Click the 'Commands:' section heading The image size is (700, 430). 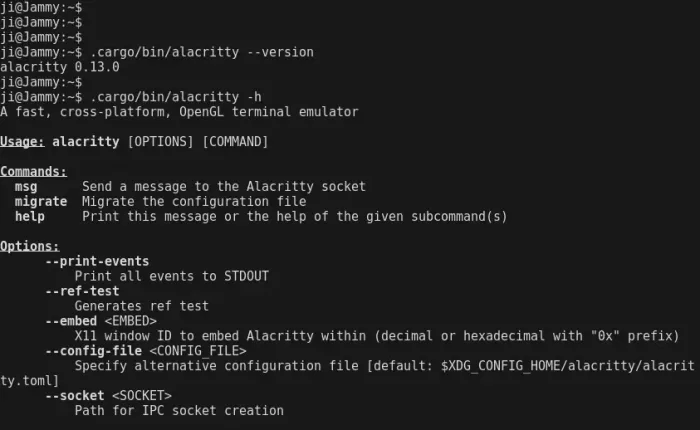click(33, 172)
